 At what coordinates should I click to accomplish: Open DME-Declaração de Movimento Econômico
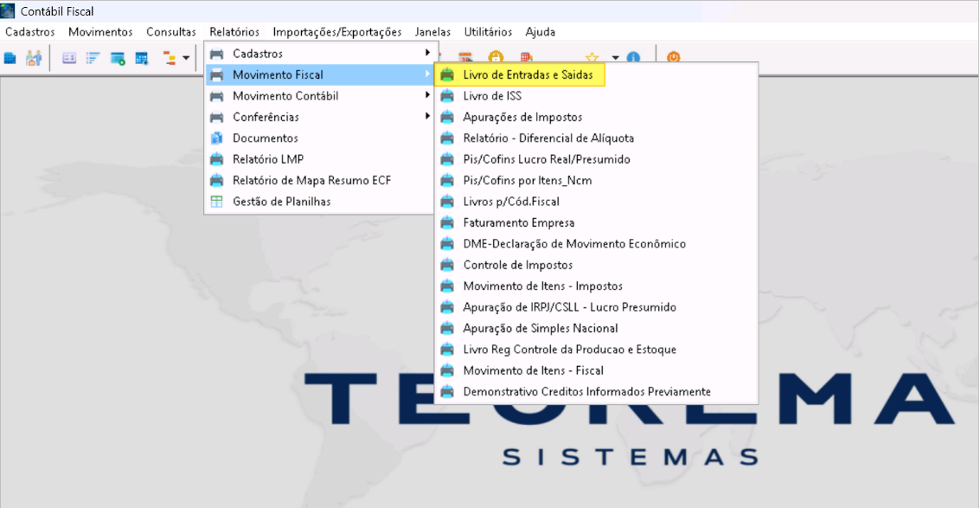tap(596, 244)
